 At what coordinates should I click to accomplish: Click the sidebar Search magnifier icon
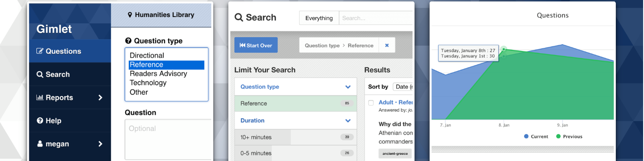pyautogui.click(x=40, y=74)
